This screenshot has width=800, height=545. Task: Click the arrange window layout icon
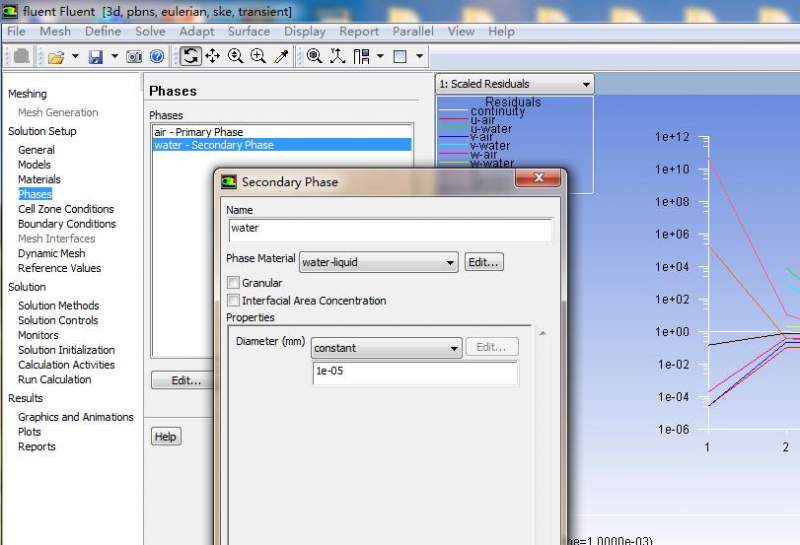point(361,56)
